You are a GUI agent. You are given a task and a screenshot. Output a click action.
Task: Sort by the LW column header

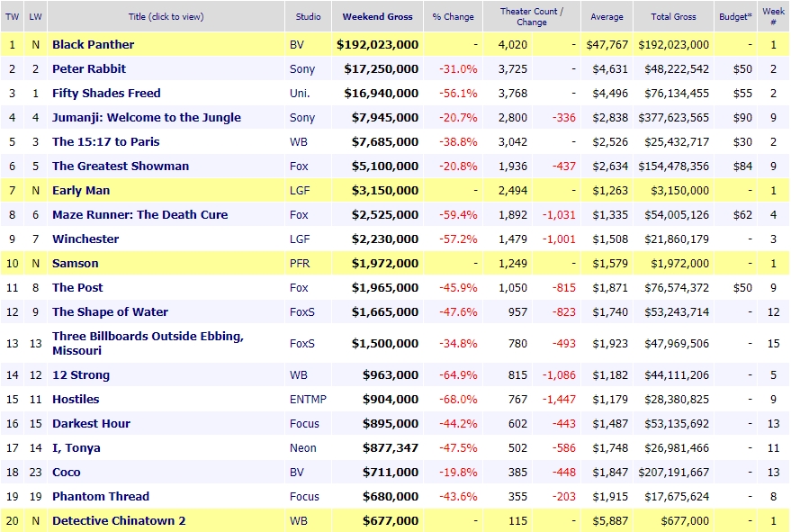(x=35, y=17)
